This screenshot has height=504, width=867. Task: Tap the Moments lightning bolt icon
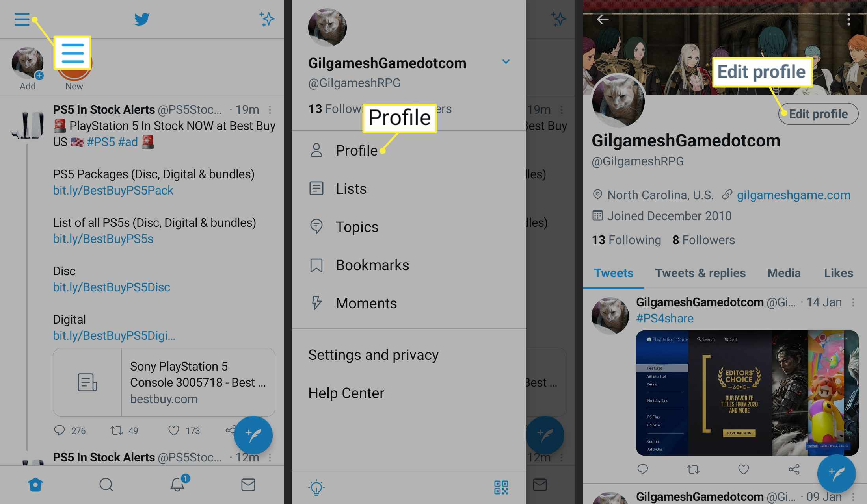316,302
